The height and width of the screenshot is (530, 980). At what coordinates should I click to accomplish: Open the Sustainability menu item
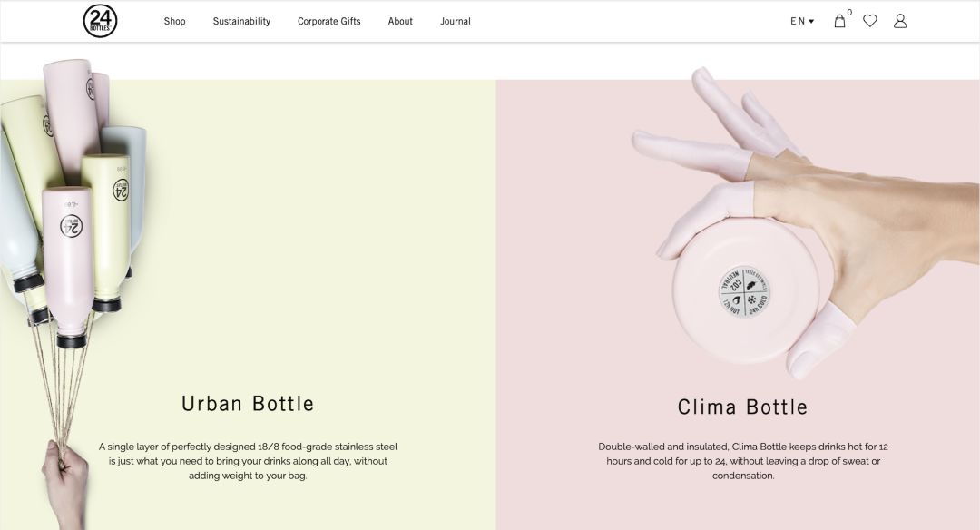(241, 21)
